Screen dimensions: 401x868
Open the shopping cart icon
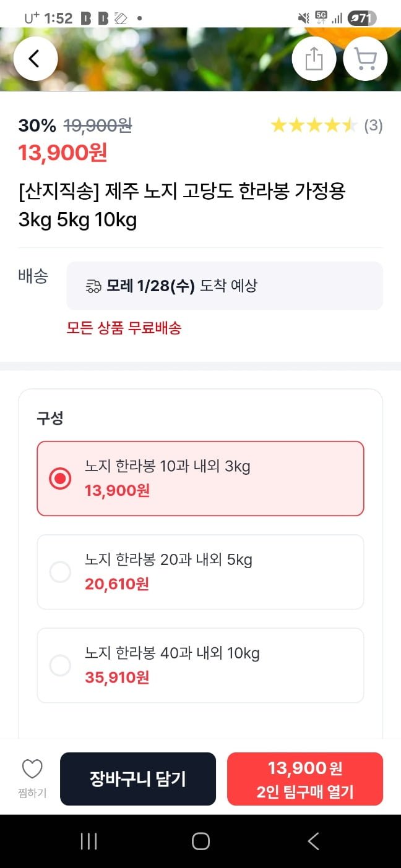365,59
